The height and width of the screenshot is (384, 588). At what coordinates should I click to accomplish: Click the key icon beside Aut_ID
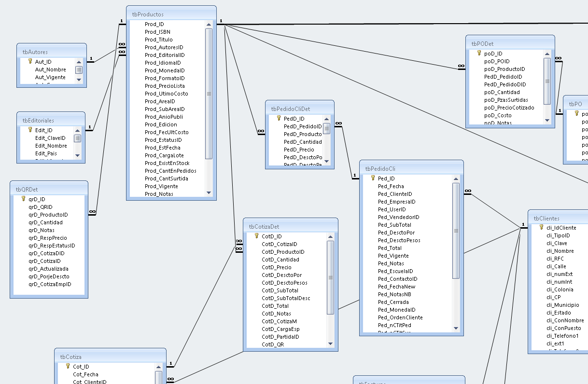[x=30, y=62]
